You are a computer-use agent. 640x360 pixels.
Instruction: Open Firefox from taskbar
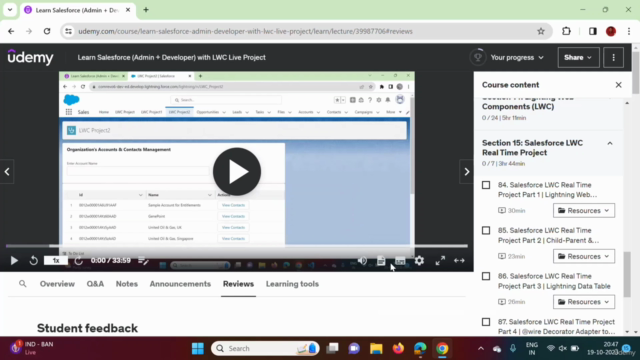point(398,349)
